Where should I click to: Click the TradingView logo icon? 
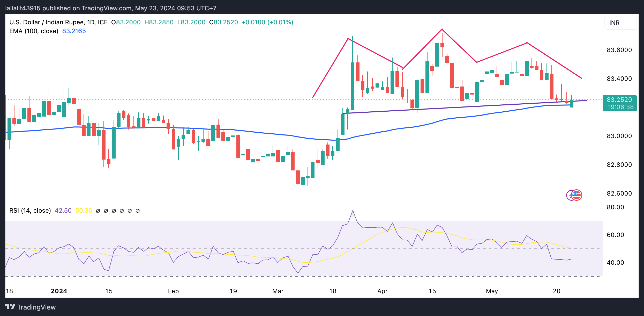pyautogui.click(x=10, y=307)
